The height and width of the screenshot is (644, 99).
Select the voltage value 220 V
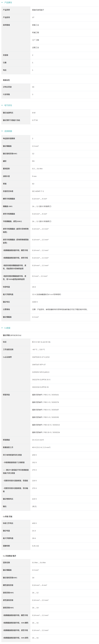pos(34,481)
